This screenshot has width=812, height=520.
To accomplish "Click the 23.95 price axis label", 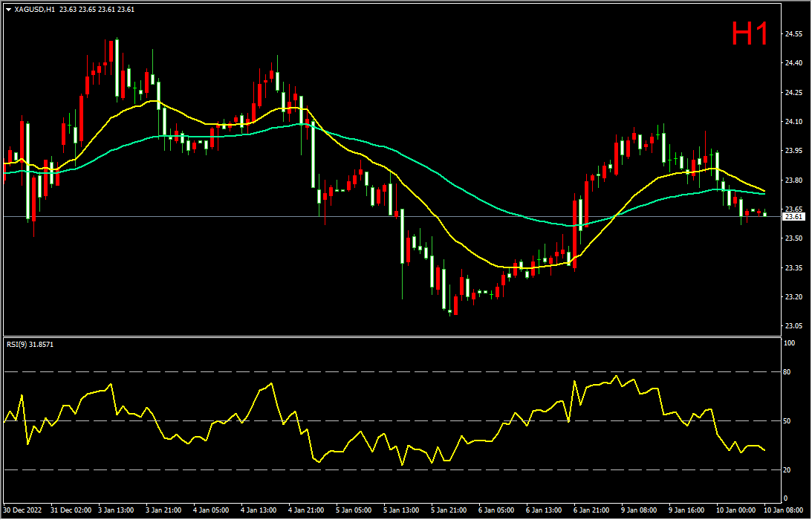I will [x=793, y=151].
